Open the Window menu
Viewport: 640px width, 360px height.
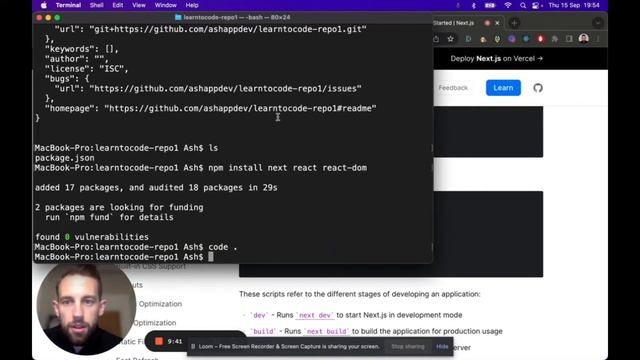pos(165,5)
